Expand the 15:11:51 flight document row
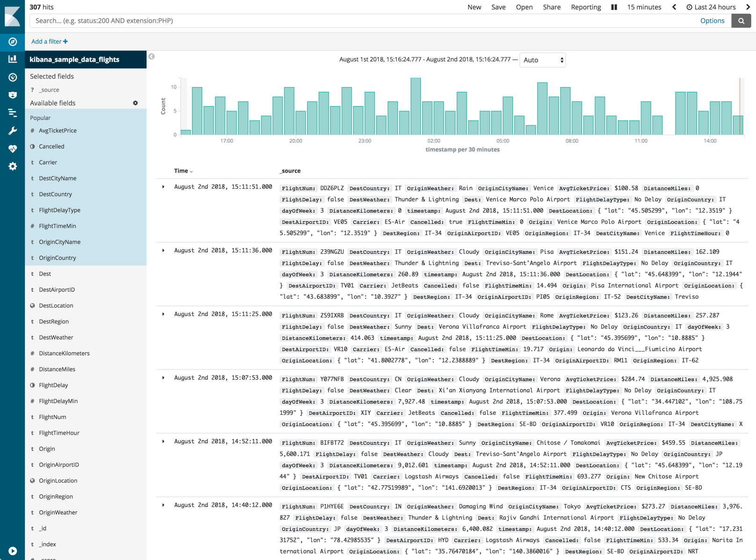This screenshot has height=560, width=756. pyautogui.click(x=163, y=187)
